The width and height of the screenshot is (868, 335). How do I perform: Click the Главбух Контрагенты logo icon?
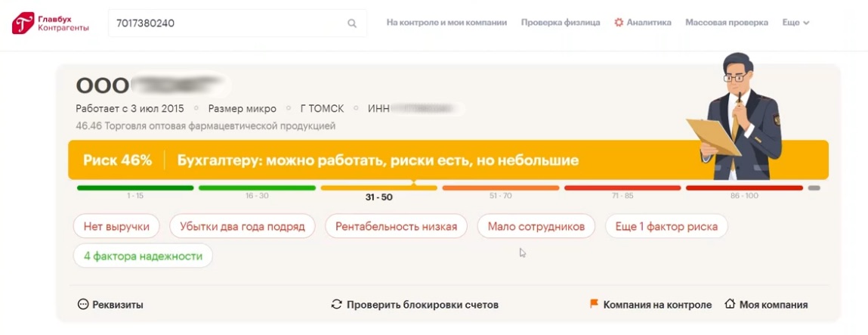22,23
